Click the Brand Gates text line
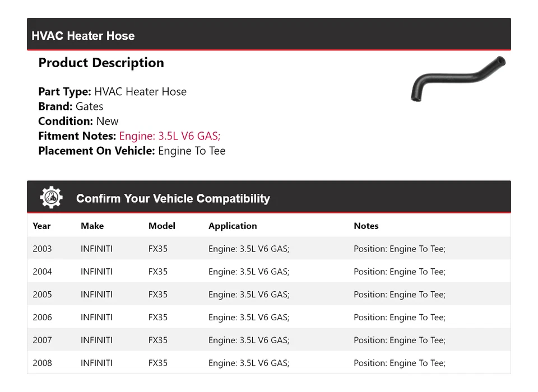 71,106
